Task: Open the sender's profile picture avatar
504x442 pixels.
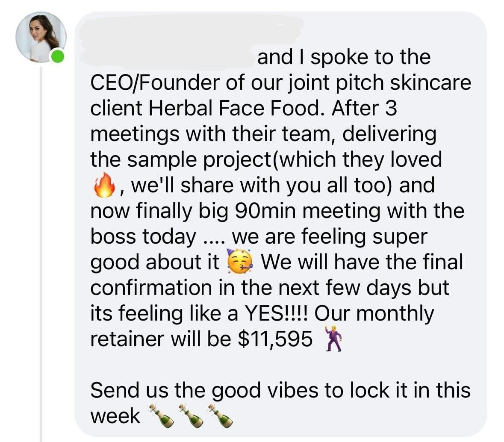Action: [x=41, y=37]
